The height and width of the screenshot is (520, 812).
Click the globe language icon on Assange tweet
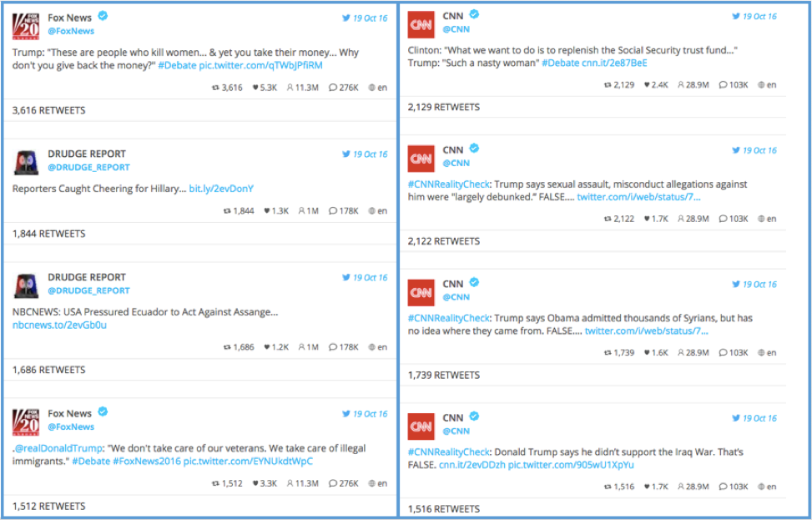[x=371, y=347]
